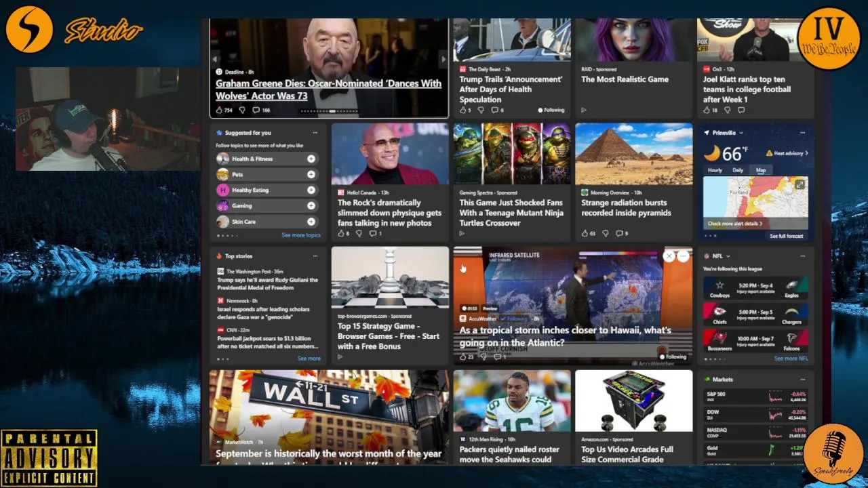Click See more under Top stories
Image resolution: width=868 pixels, height=488 pixels.
tap(309, 359)
